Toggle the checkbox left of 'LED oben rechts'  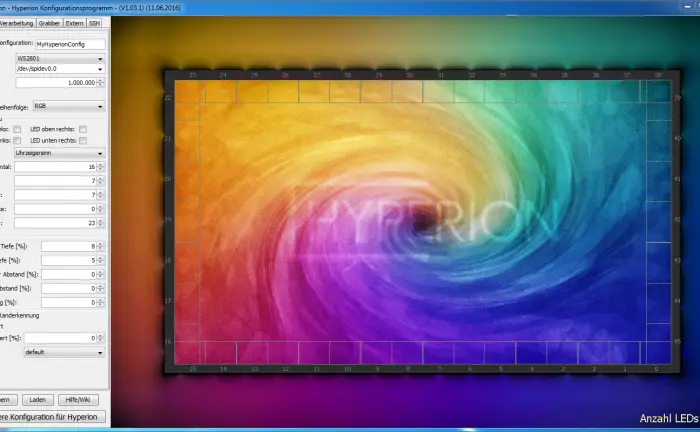pyautogui.click(x=17, y=129)
